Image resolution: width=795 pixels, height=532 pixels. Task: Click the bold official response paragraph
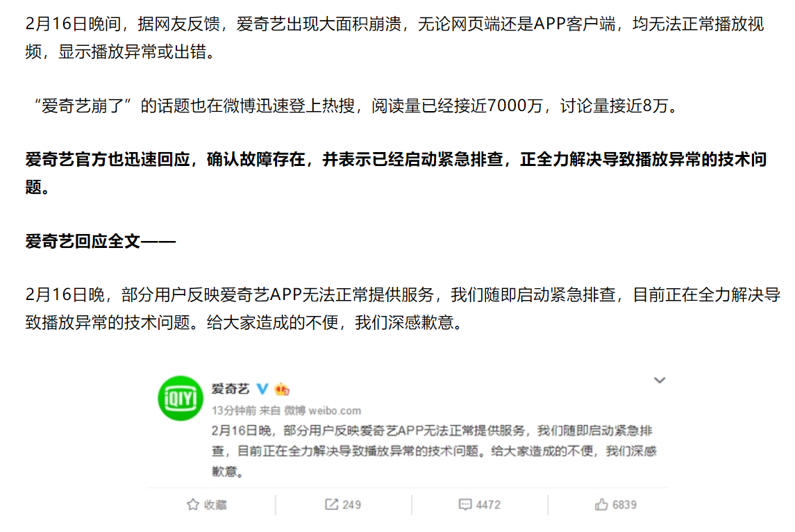tap(396, 173)
